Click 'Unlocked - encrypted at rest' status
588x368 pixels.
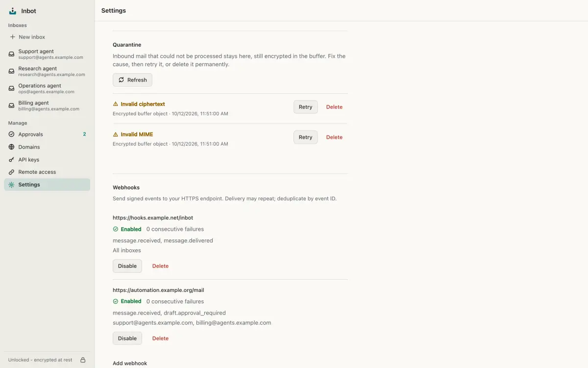pos(40,360)
